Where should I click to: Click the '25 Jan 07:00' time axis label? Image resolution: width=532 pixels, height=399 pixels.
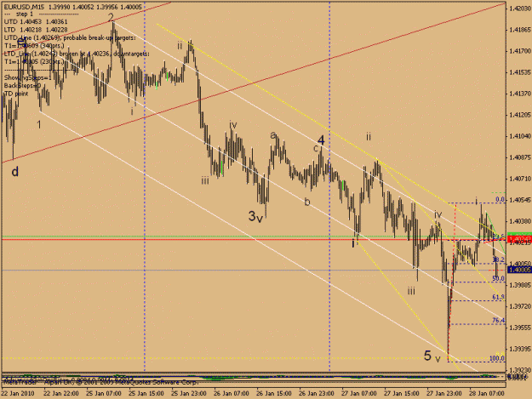click(x=104, y=394)
